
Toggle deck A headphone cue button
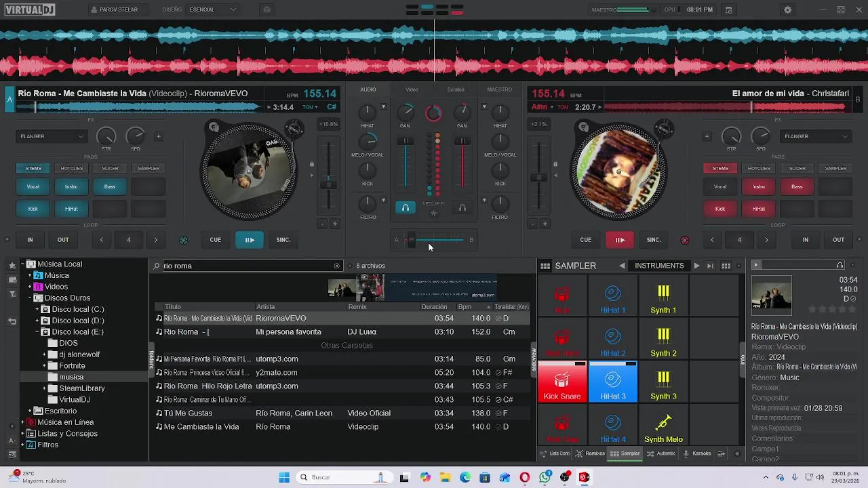(x=405, y=208)
